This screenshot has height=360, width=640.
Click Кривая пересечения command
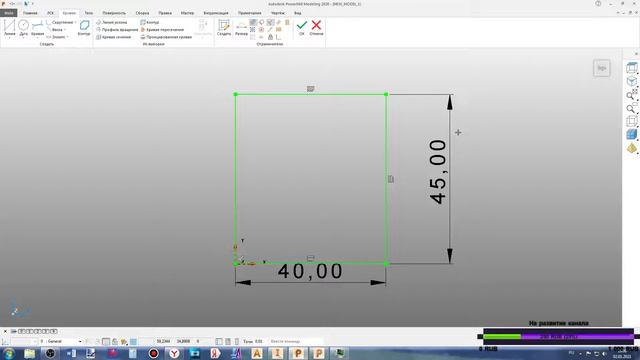click(162, 30)
